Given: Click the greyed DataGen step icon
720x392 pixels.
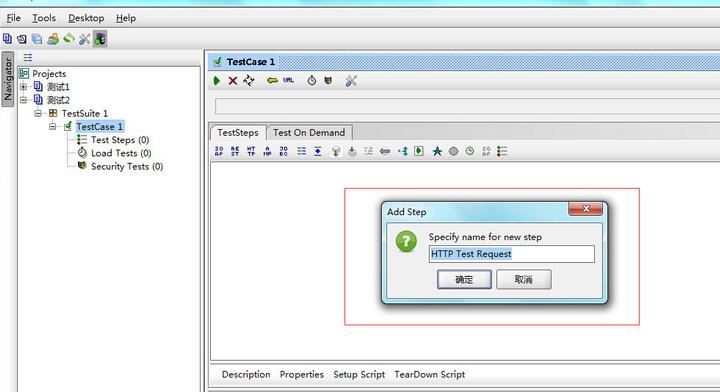Looking at the screenshot, I should click(368, 151).
